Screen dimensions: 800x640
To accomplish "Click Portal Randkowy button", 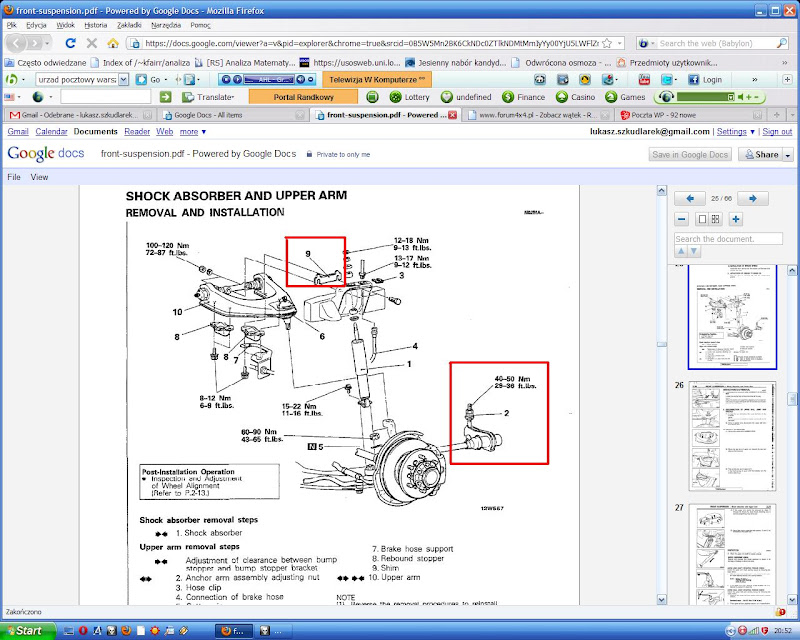I will [303, 97].
